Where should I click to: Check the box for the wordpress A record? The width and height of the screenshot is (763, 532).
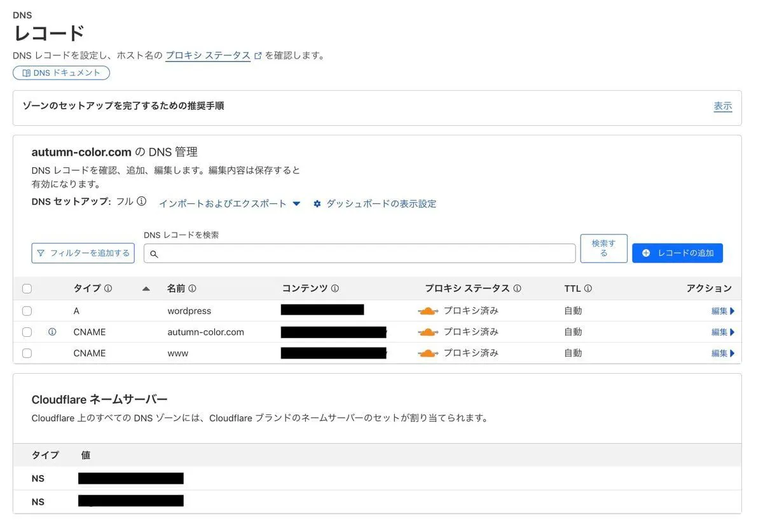pyautogui.click(x=27, y=311)
